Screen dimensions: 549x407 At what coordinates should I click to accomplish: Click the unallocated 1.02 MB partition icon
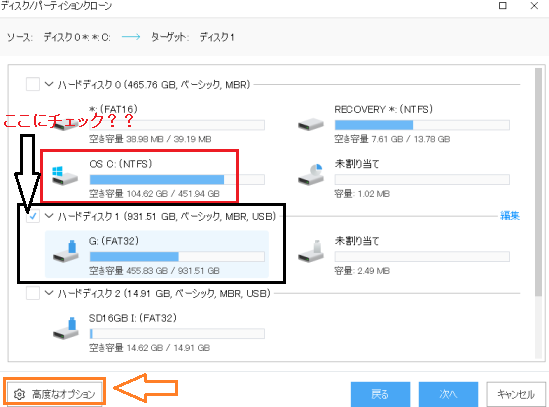311,174
